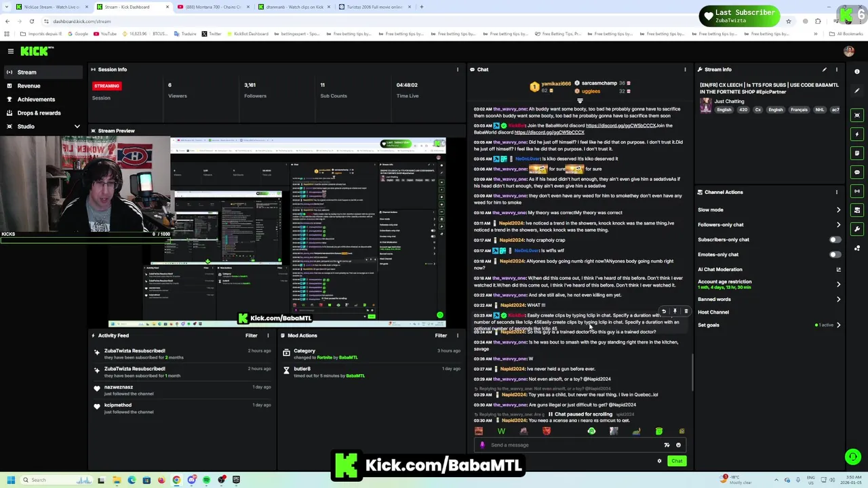Screen dimensions: 868x488
Task: Edit stream info with the pencil icon
Action: pos(825,69)
